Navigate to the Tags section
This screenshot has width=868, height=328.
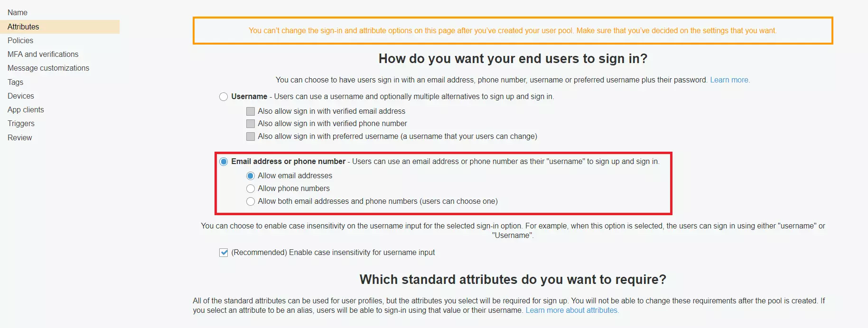(x=15, y=82)
